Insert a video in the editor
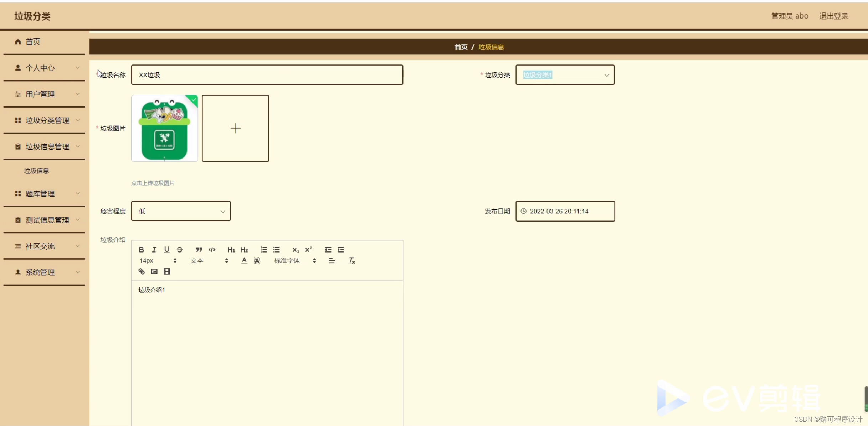Screen dimensions: 868x426 [167, 272]
